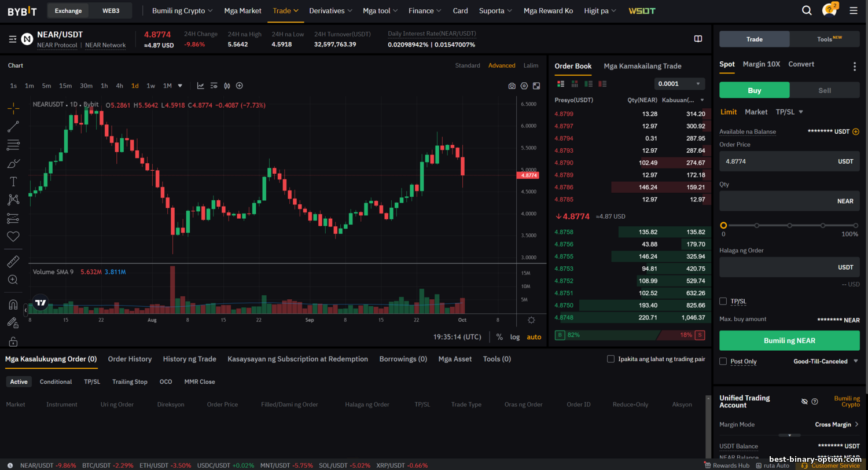Viewport: 868px width, 470px height.
Task: Toggle fullscreen chart icon
Action: click(536, 86)
